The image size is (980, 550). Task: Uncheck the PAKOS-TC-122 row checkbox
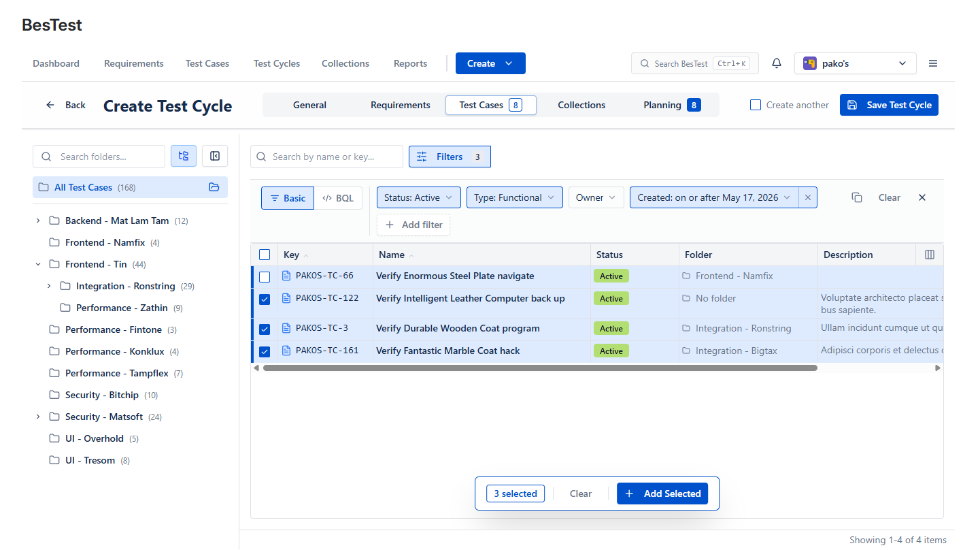[x=265, y=300]
